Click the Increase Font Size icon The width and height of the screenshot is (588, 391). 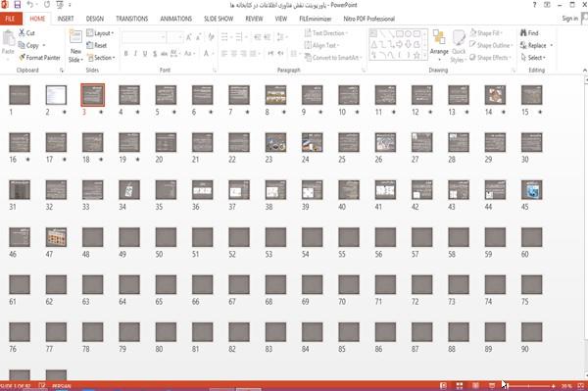coord(188,37)
